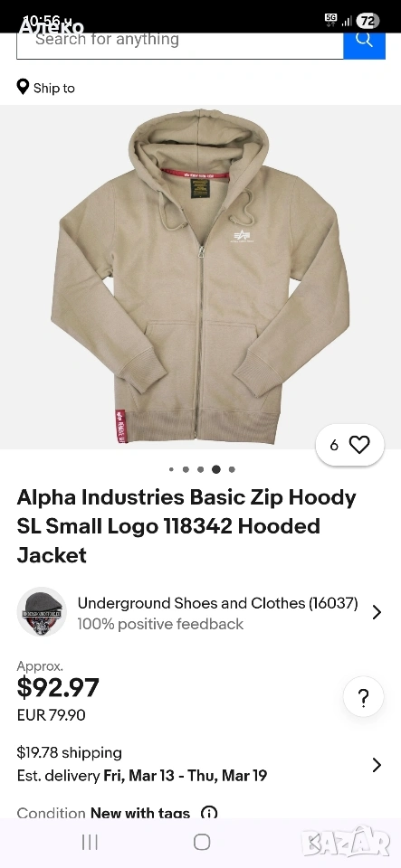This screenshot has height=868, width=401.
Task: Tap the $19.78 shipping text
Action: point(69,753)
